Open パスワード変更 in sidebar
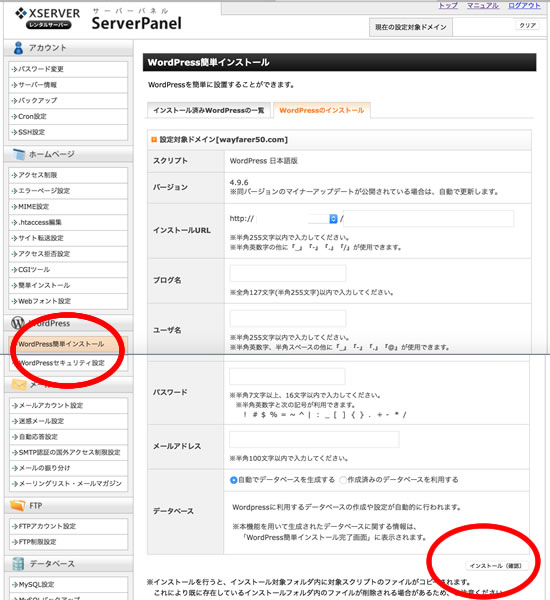550x600 pixels. pos(68,69)
